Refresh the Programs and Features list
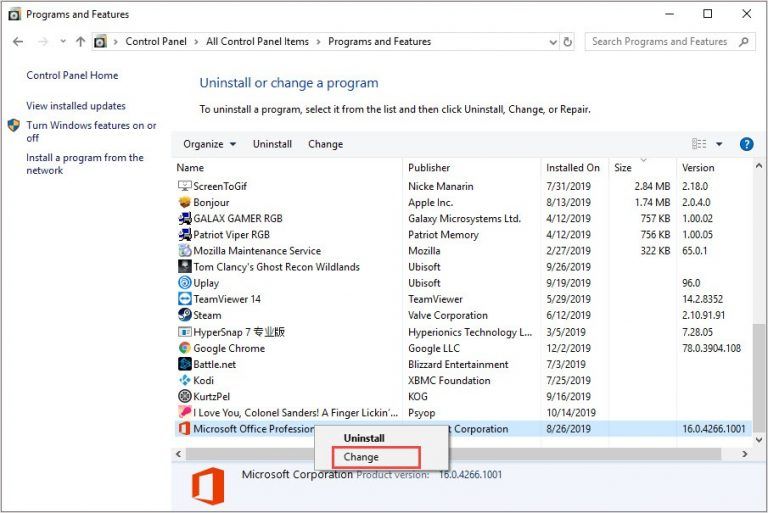This screenshot has width=768, height=513. [567, 42]
